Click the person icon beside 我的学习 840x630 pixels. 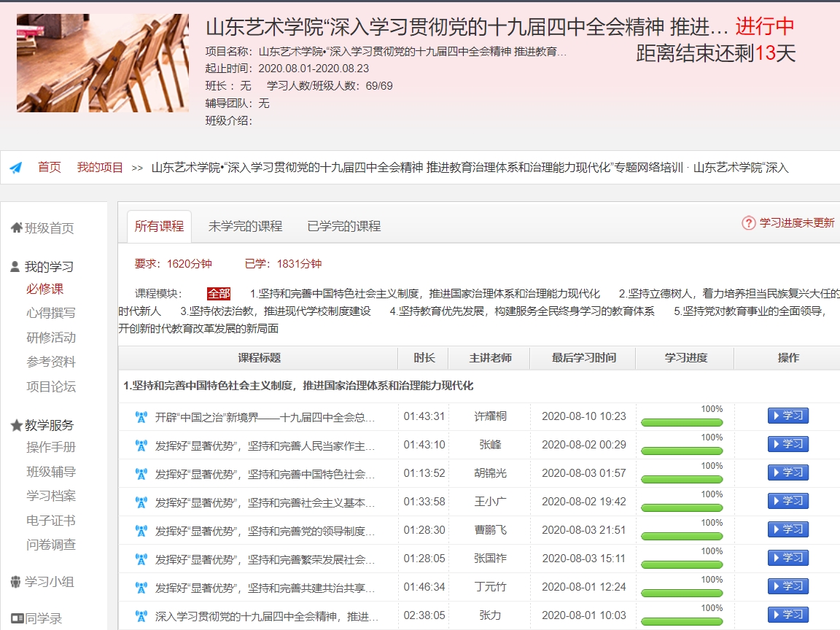point(15,267)
